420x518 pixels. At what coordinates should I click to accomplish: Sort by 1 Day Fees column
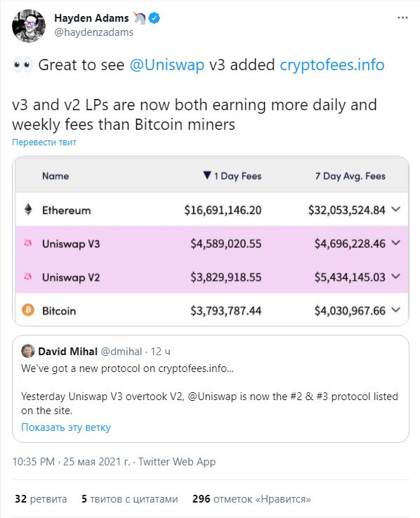(232, 175)
